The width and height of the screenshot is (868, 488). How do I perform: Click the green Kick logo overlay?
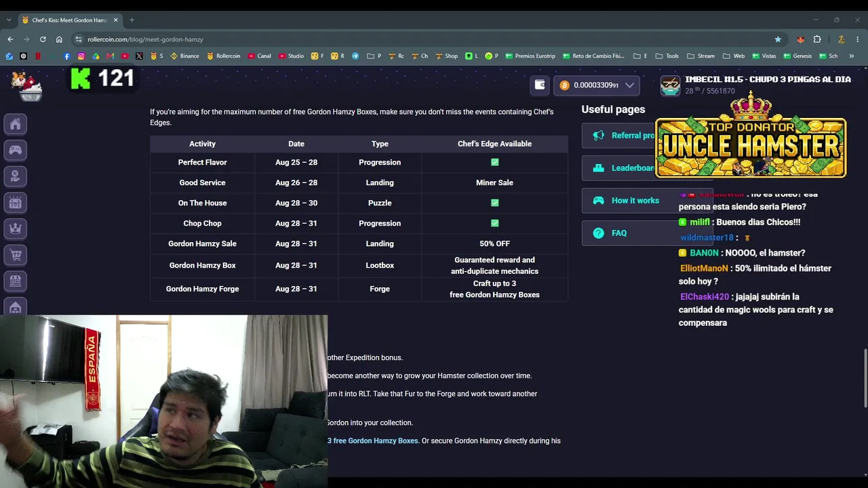(81, 79)
